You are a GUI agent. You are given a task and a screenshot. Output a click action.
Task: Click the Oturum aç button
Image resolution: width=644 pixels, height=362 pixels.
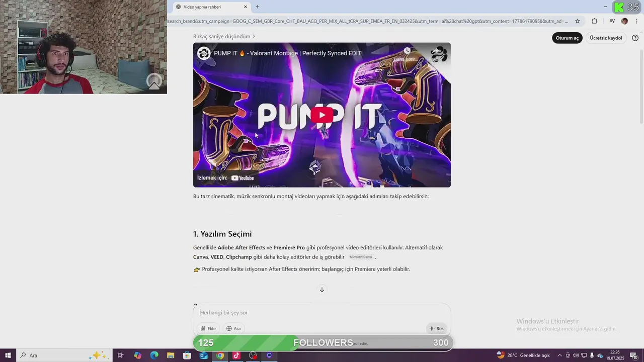(567, 38)
